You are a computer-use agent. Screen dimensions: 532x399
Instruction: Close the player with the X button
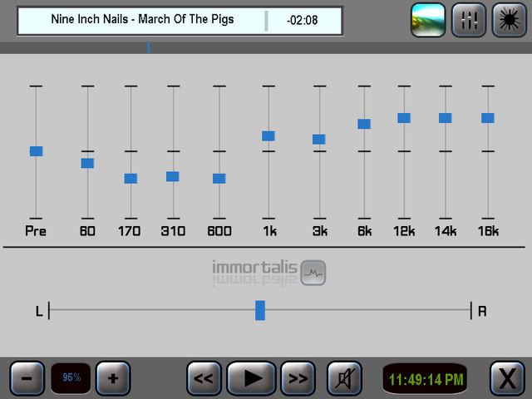pos(508,378)
